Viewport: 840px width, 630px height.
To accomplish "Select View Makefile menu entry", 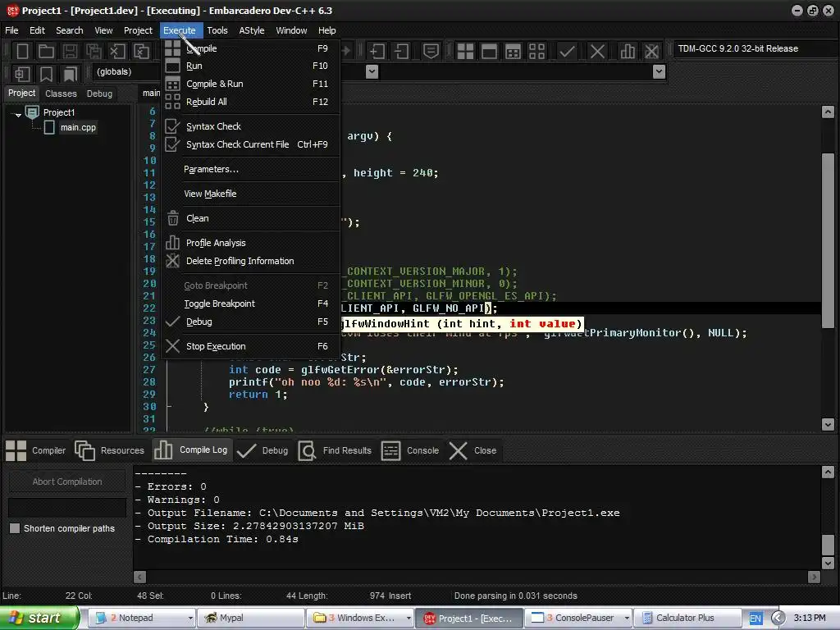I will click(251, 194).
